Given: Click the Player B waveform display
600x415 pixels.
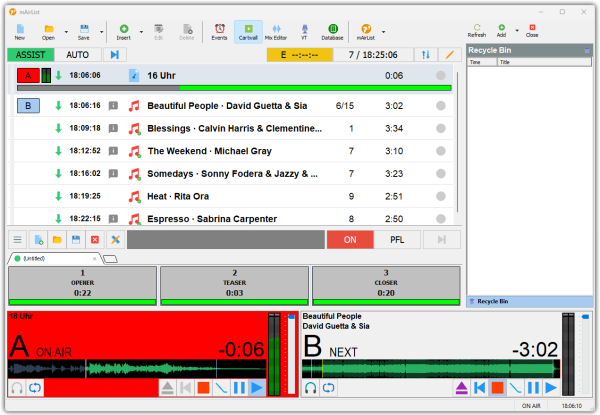Looking at the screenshot, I should [431, 369].
